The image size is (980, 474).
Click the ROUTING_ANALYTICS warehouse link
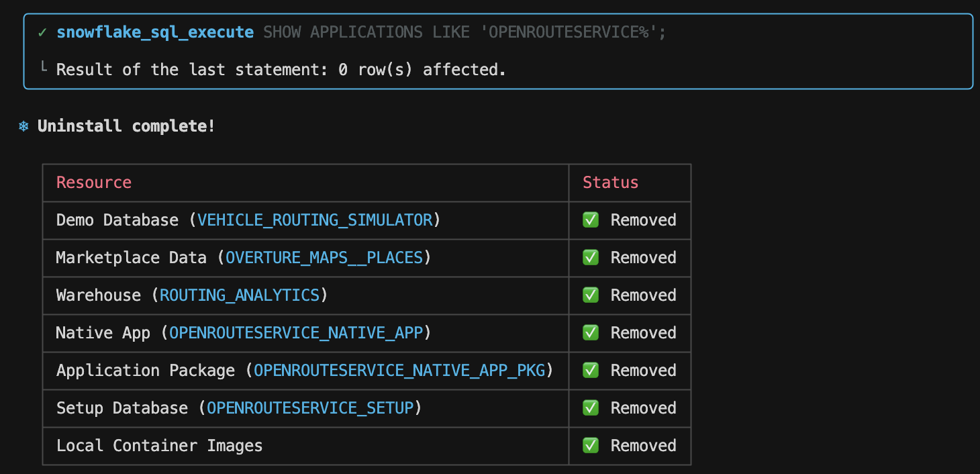point(240,295)
